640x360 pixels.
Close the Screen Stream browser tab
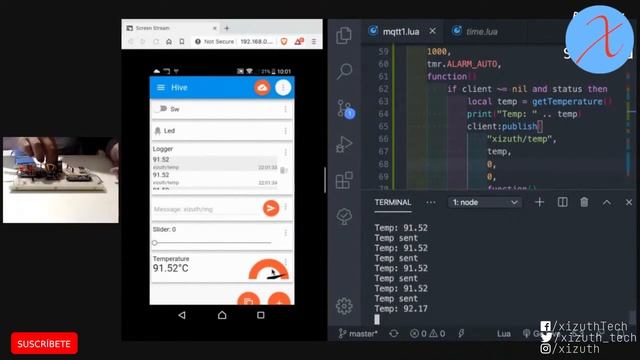[x=215, y=28]
